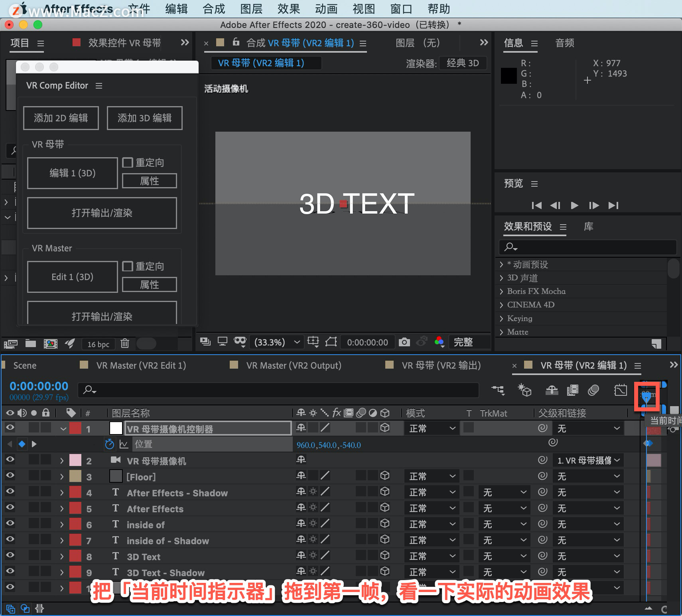Viewport: 682px width, 616px height.
Task: Open parent dropdown for VR 母带摄像机 layer
Action: (588, 460)
